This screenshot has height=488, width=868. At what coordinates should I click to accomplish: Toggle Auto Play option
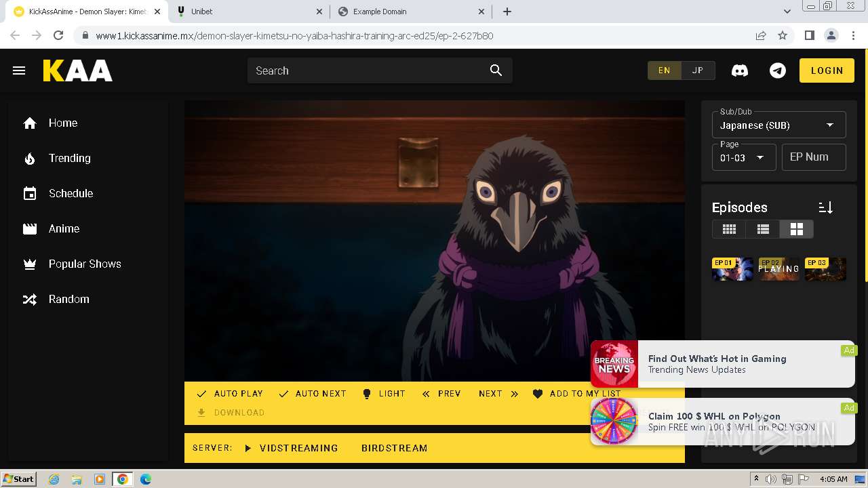pos(229,394)
